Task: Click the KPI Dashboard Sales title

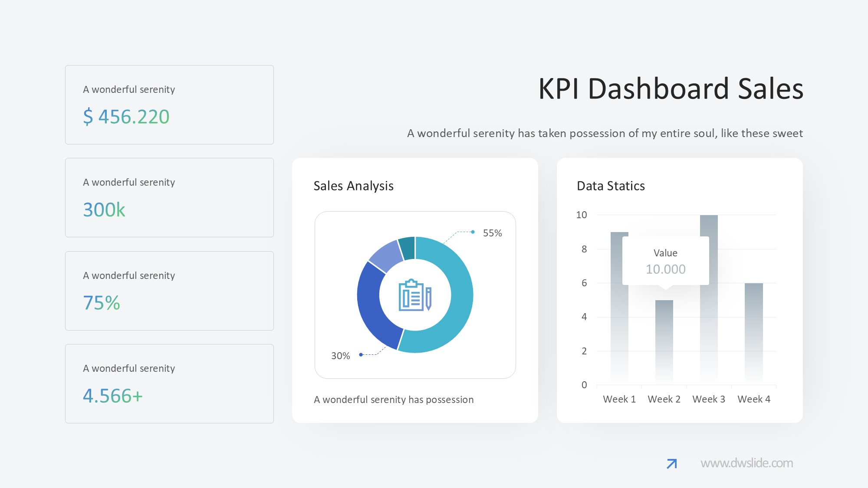Action: click(671, 89)
